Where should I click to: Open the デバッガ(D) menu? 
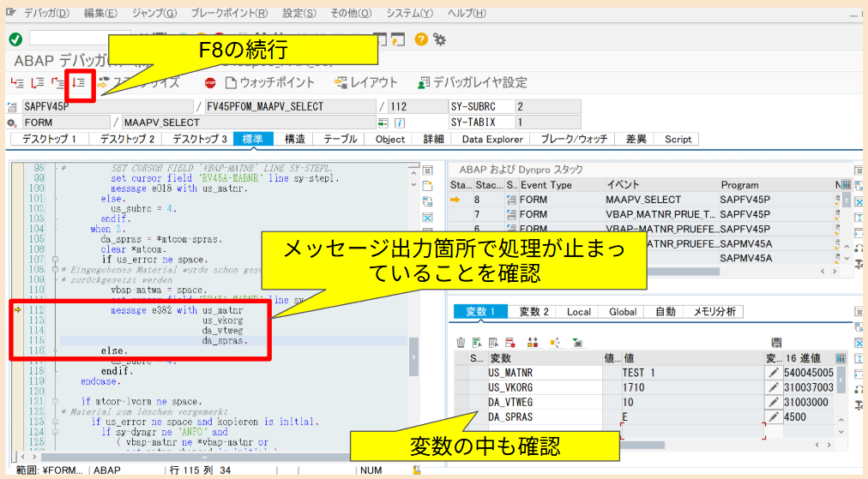47,13
